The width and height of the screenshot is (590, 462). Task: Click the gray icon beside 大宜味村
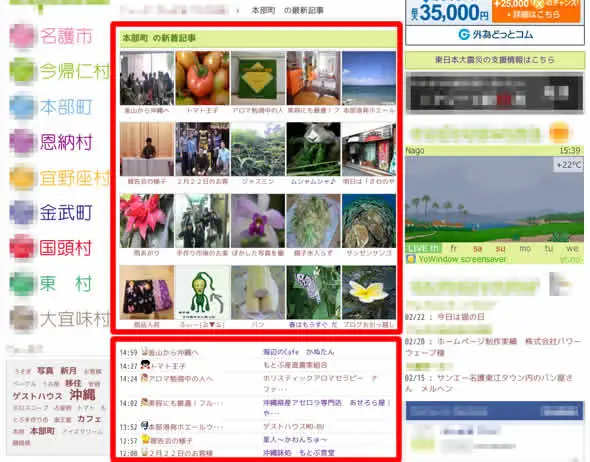21,318
